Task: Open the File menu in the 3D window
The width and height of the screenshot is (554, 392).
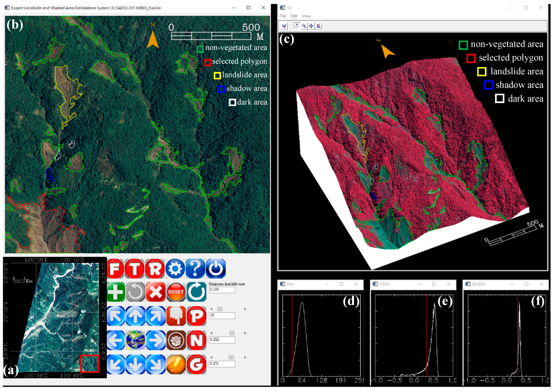Action: [x=283, y=16]
